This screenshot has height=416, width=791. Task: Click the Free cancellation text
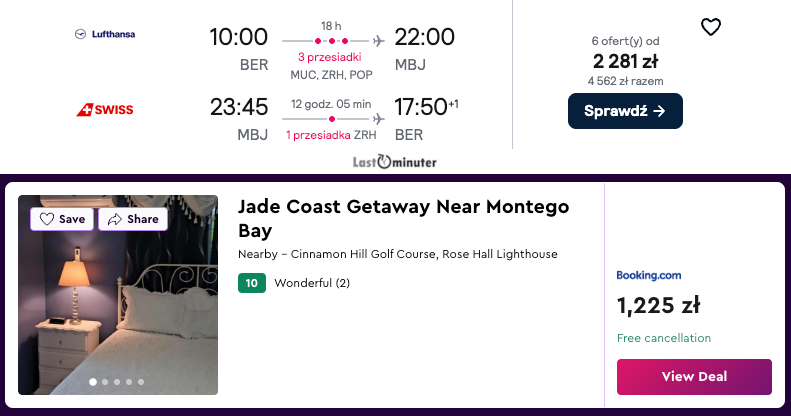click(x=664, y=338)
